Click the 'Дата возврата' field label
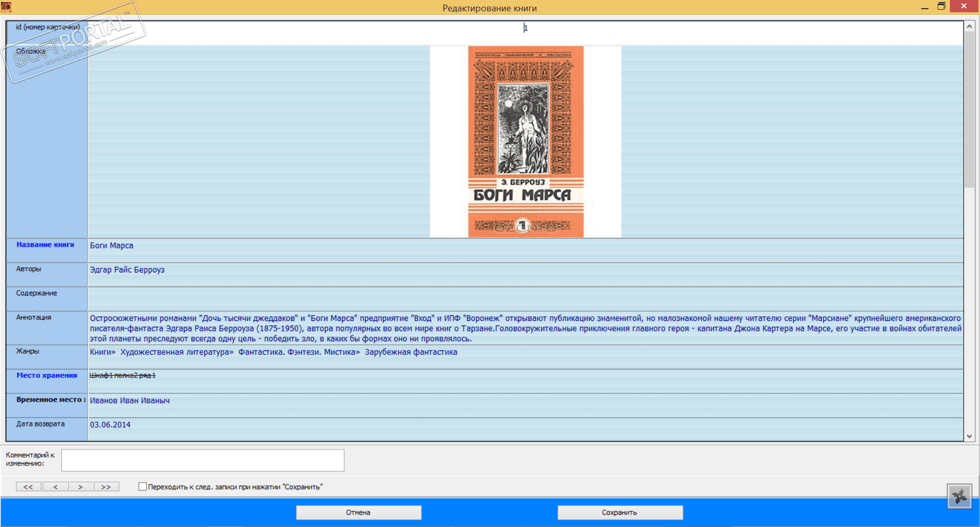 [x=40, y=423]
